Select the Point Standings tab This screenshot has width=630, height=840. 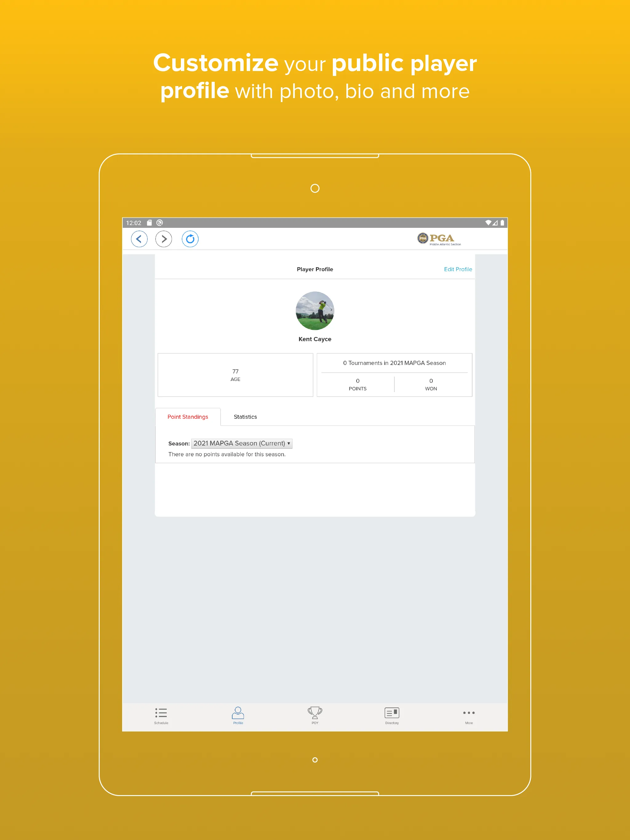tap(187, 417)
